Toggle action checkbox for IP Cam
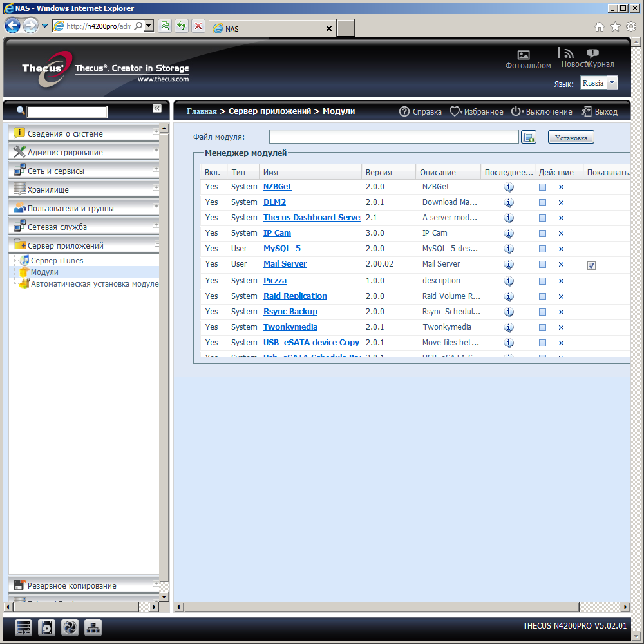 (542, 233)
